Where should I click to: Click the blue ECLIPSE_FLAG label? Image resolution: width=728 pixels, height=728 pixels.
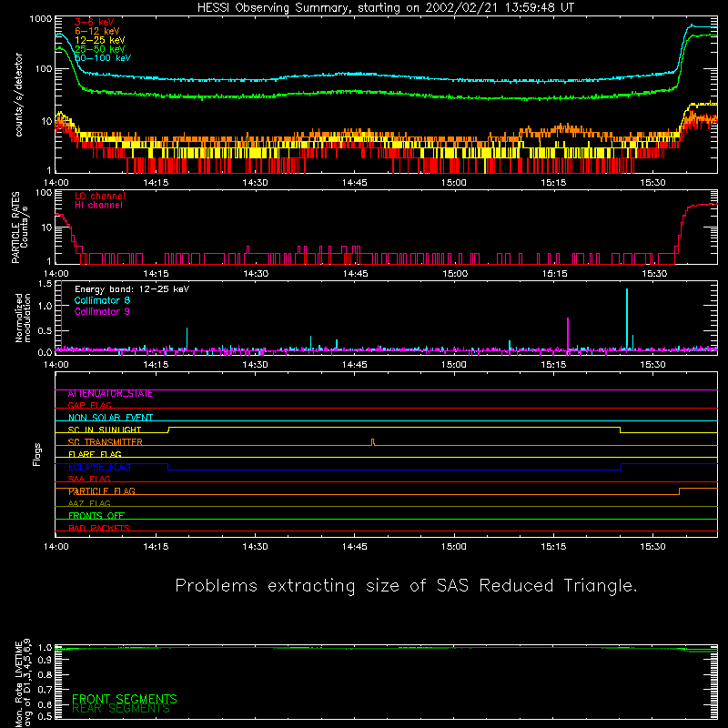99,467
